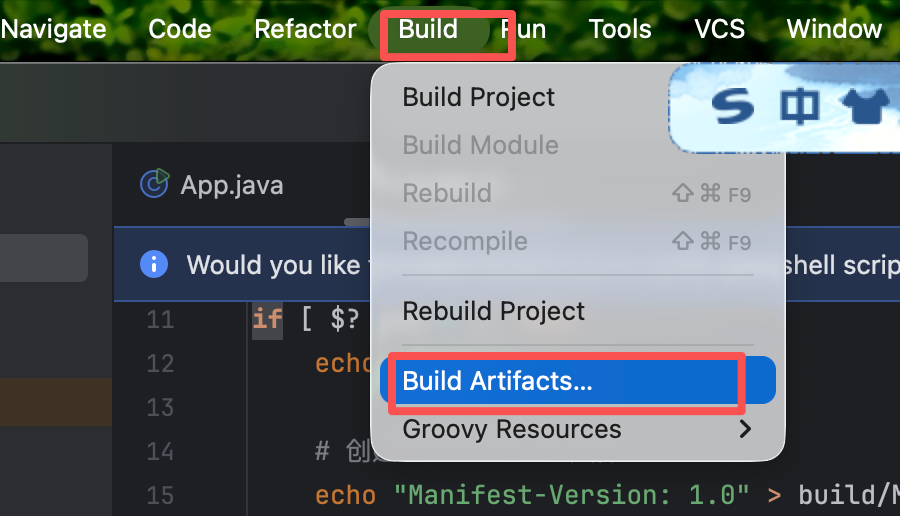This screenshot has width=900, height=516.
Task: Open the VCS menu
Action: click(x=720, y=29)
